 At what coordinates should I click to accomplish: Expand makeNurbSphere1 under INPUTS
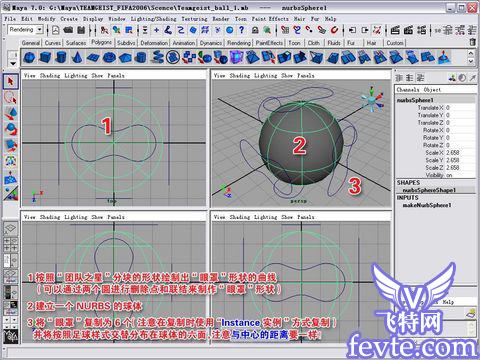[x=427, y=205]
